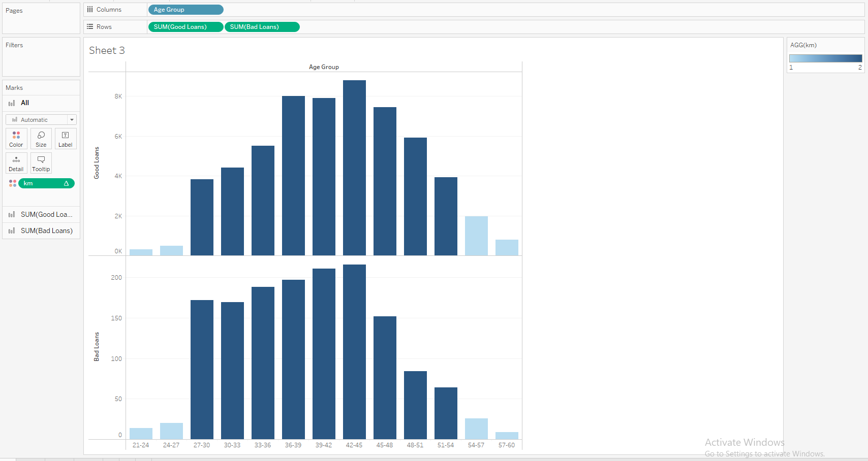Switch to the All marks tab
Viewport: 868px width, 461px height.
(41, 103)
